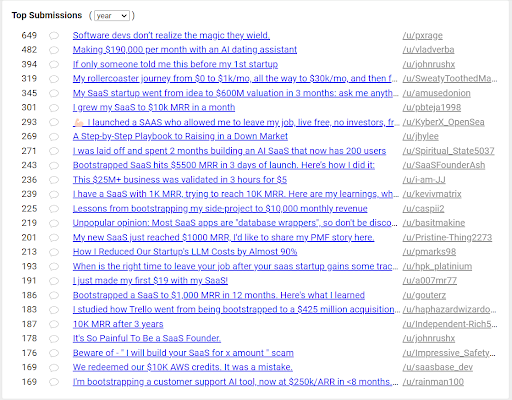Visit user profile /u/rainman100

click(433, 382)
